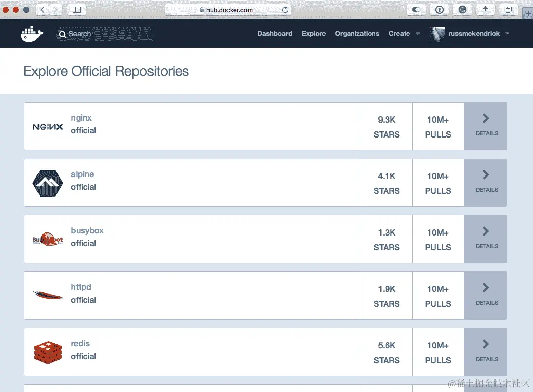Open the alpine repository link
Viewport: 533px width, 392px height.
coord(82,174)
